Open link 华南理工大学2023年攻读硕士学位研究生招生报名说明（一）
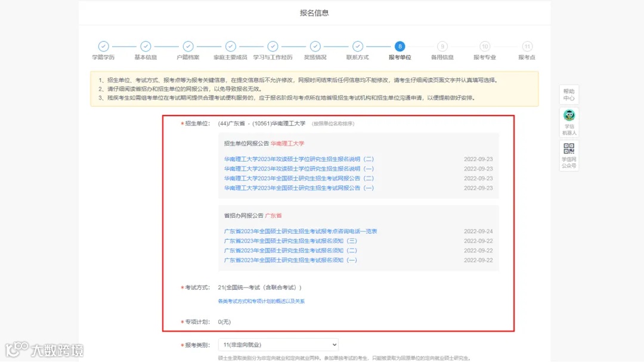The image size is (644, 362). click(299, 169)
